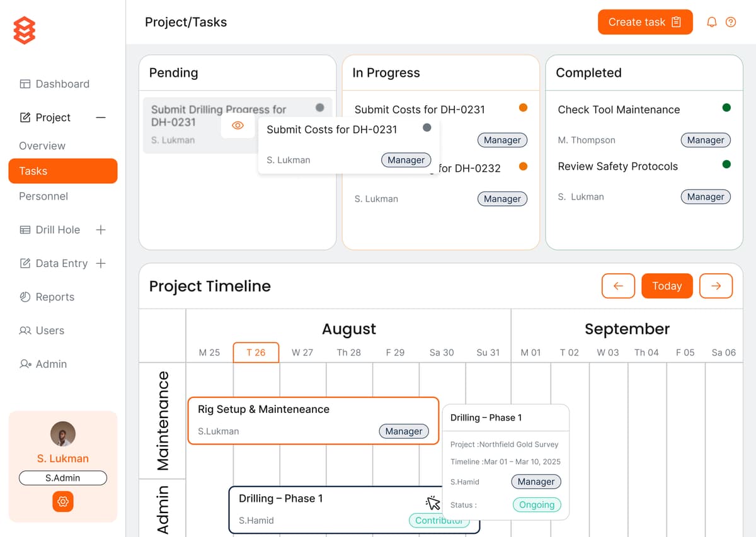
Task: Select the Drill Hole table icon
Action: [23, 230]
